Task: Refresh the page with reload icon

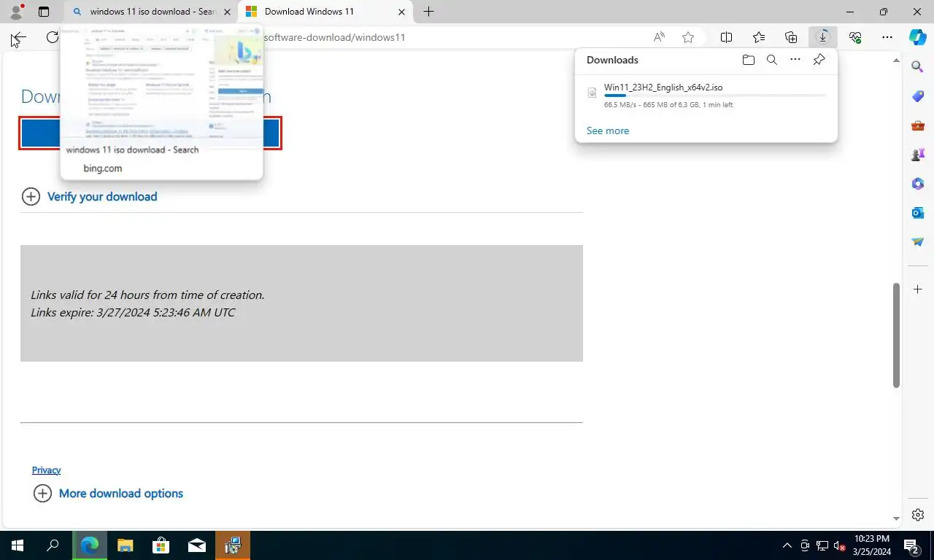Action: pyautogui.click(x=53, y=37)
